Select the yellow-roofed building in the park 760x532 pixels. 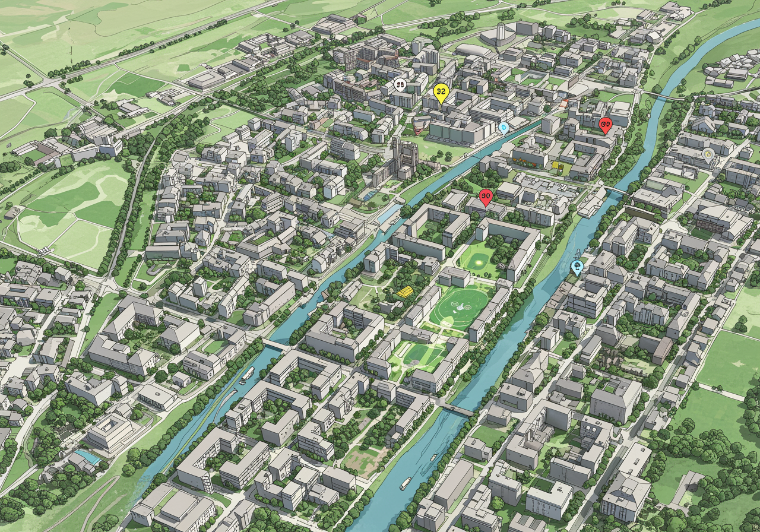pos(406,291)
